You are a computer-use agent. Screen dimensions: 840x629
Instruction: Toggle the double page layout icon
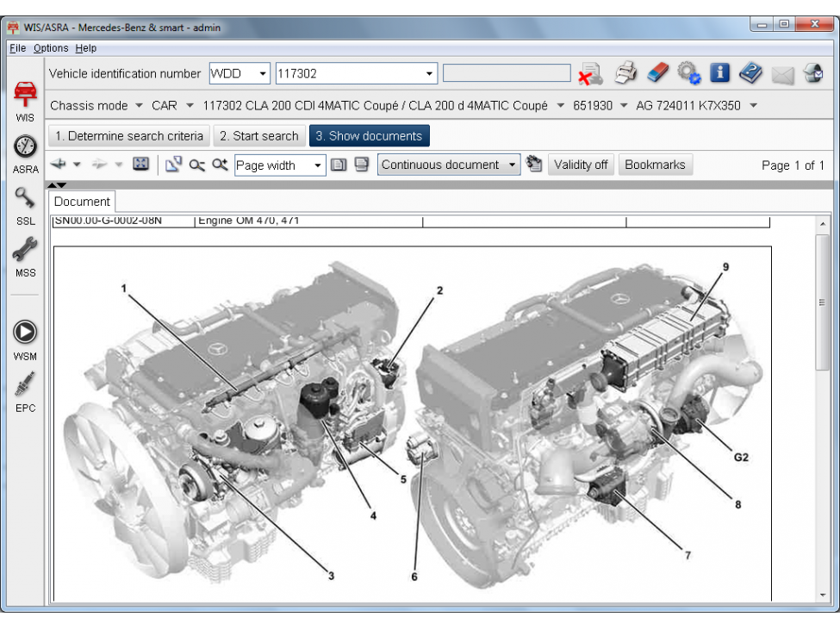tap(360, 165)
